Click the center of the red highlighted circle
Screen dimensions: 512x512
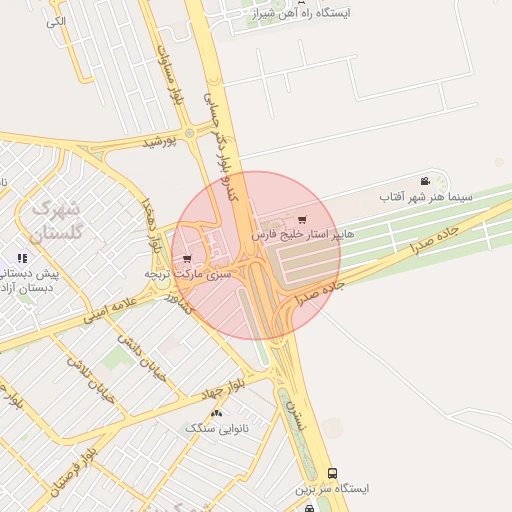256,255
